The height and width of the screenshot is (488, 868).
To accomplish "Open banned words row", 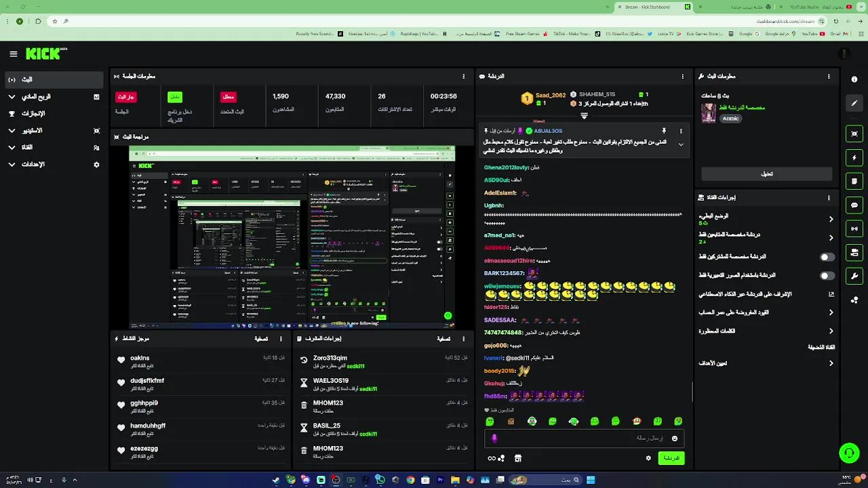I will [767, 331].
